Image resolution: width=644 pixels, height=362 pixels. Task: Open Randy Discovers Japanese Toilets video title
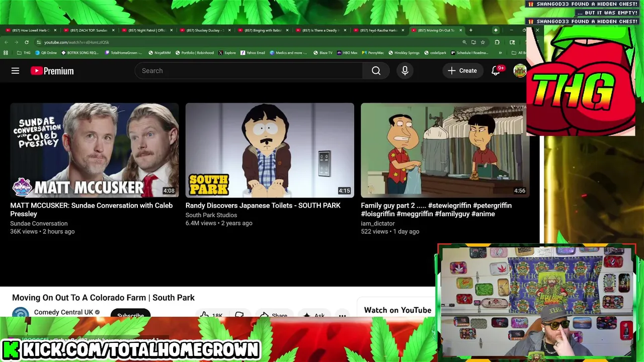click(x=263, y=205)
